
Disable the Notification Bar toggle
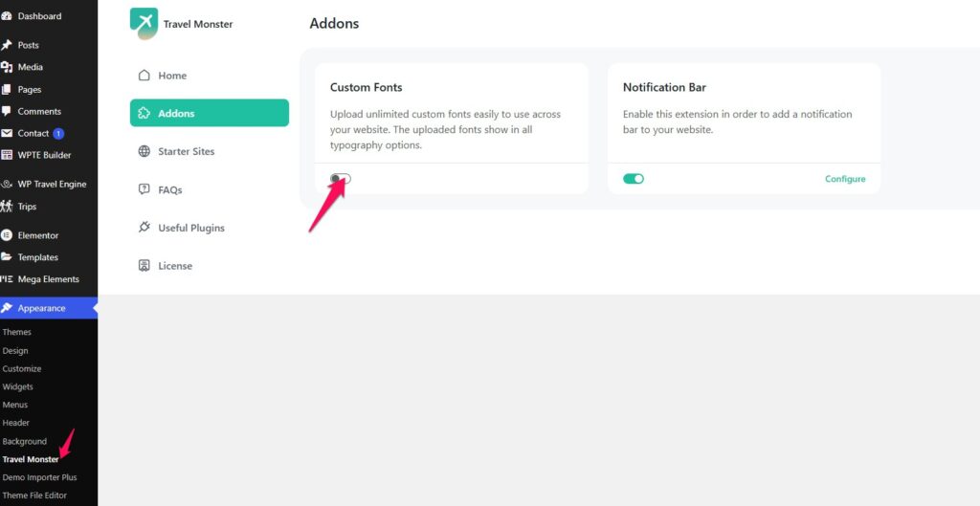pyautogui.click(x=634, y=179)
